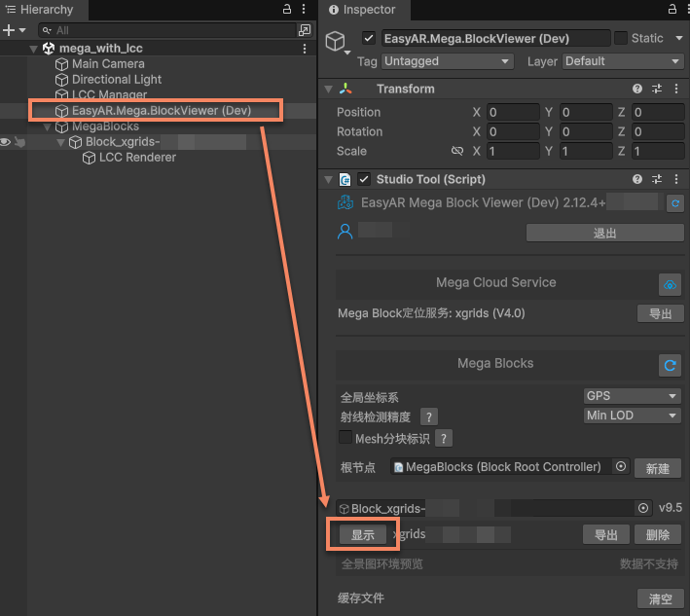The image size is (690, 616).
Task: Open the Tag dropdown showing Untagged
Action: click(448, 61)
